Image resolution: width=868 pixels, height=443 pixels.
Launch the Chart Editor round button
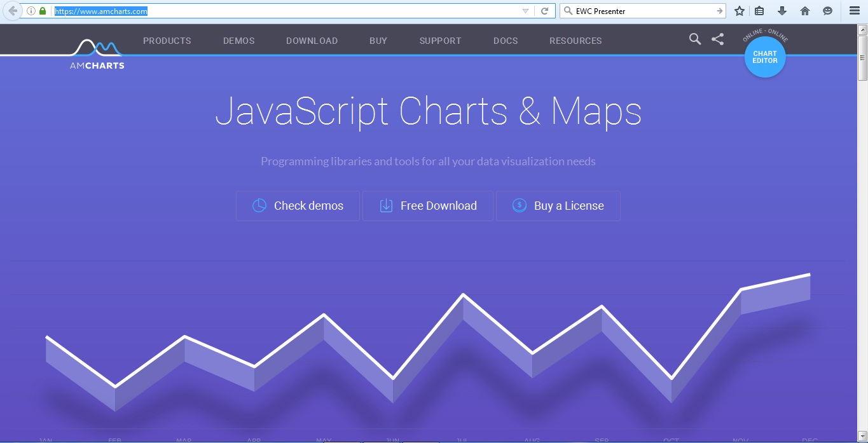pyautogui.click(x=765, y=57)
